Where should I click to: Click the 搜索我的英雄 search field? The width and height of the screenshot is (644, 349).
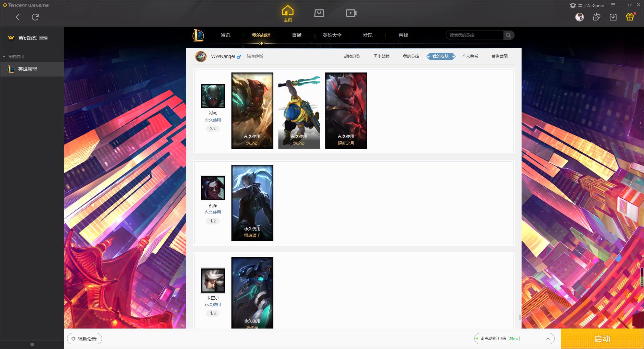(x=474, y=35)
